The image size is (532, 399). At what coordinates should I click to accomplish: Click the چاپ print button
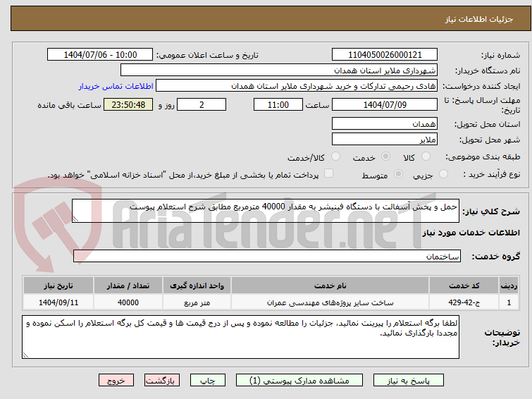(208, 381)
